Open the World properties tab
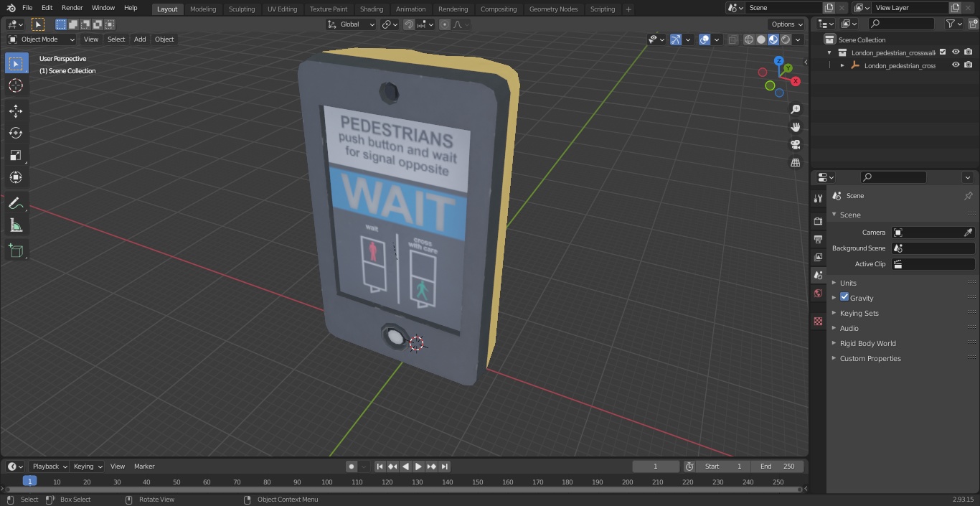Viewport: 980px width, 506px height. [818, 293]
